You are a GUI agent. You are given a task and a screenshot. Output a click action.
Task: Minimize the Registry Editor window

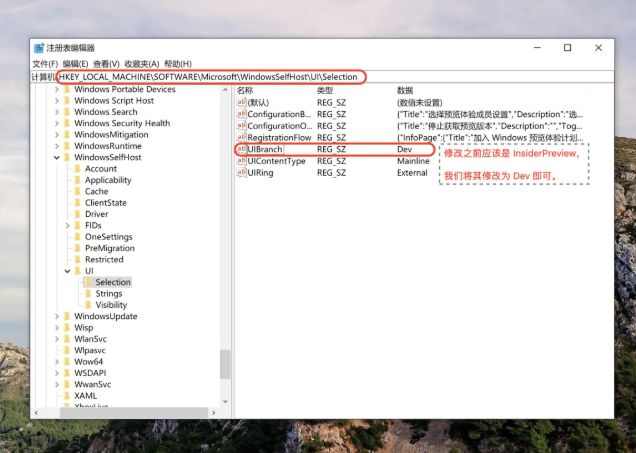[x=537, y=48]
